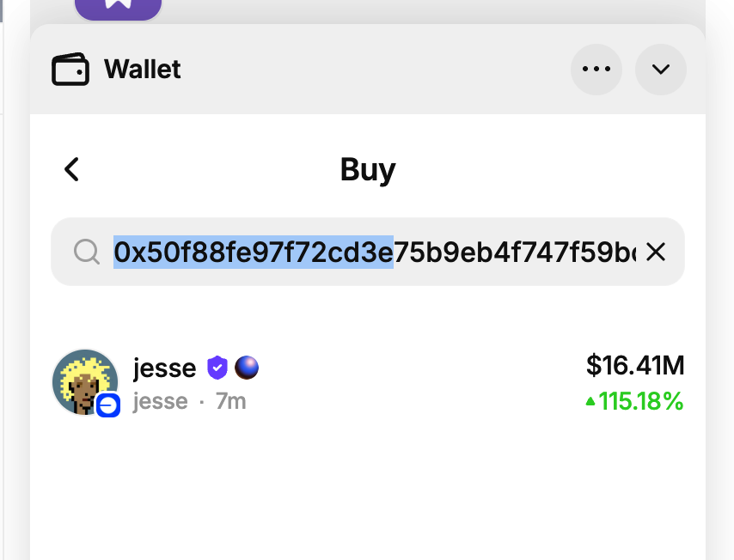The image size is (734, 560).
Task: Click the dark sphere icon beside jesse
Action: 247,368
